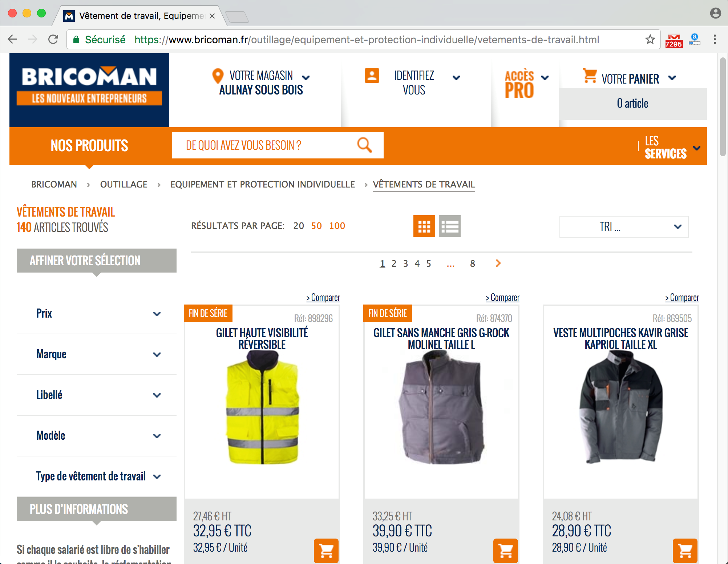Image resolution: width=728 pixels, height=564 pixels.
Task: Reload the page with the refresh icon
Action: [x=53, y=39]
